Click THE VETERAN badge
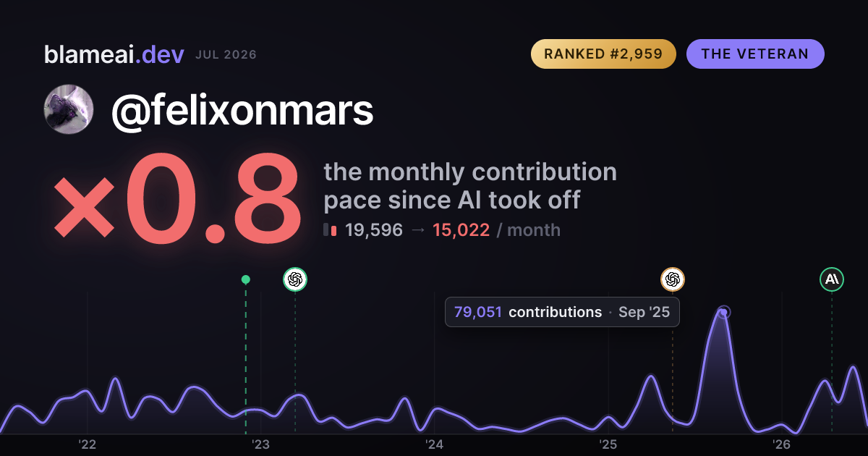This screenshot has width=868, height=456. tap(755, 54)
